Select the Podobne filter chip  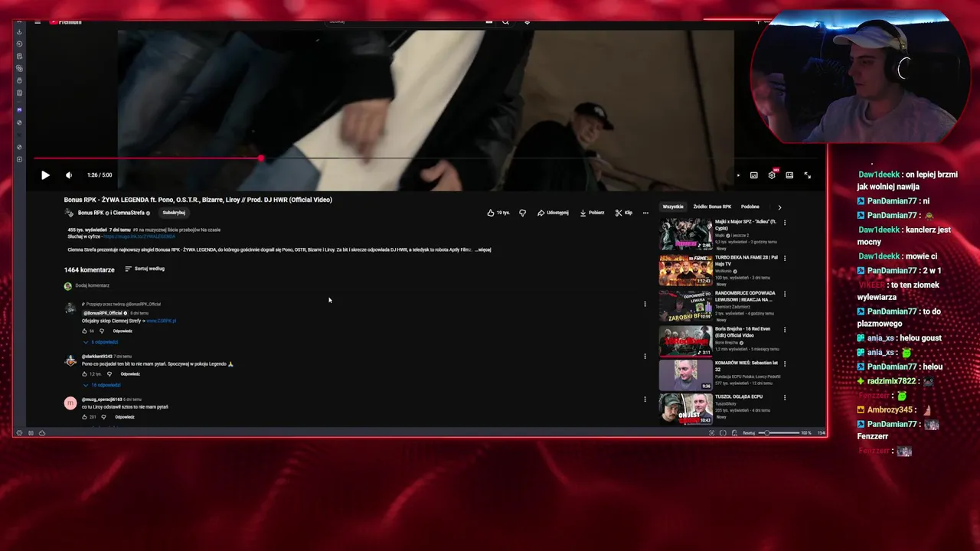click(750, 207)
